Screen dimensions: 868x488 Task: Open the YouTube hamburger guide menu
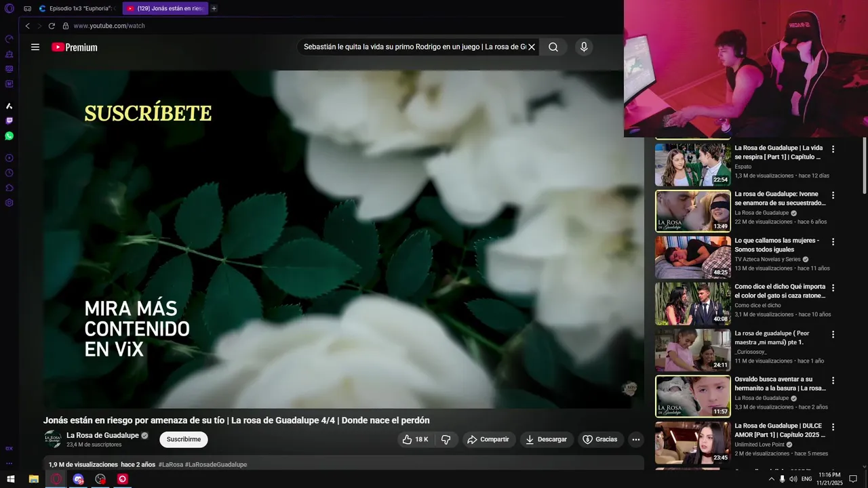point(35,47)
